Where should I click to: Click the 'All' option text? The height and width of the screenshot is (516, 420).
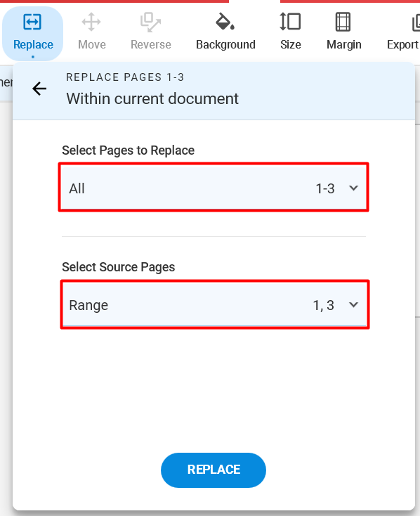77,188
